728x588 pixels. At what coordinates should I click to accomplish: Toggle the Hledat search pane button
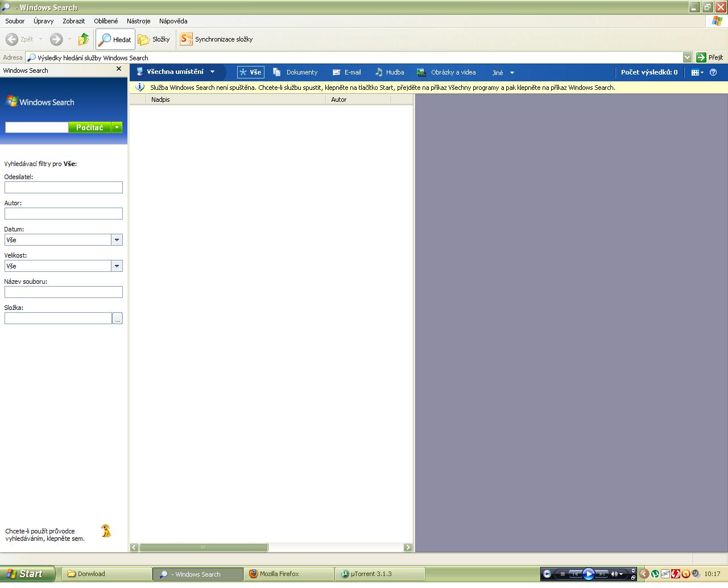pos(115,39)
